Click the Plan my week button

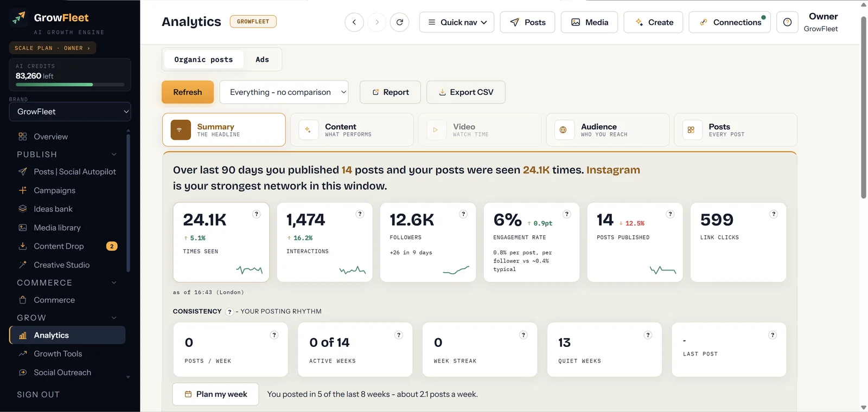pos(215,394)
